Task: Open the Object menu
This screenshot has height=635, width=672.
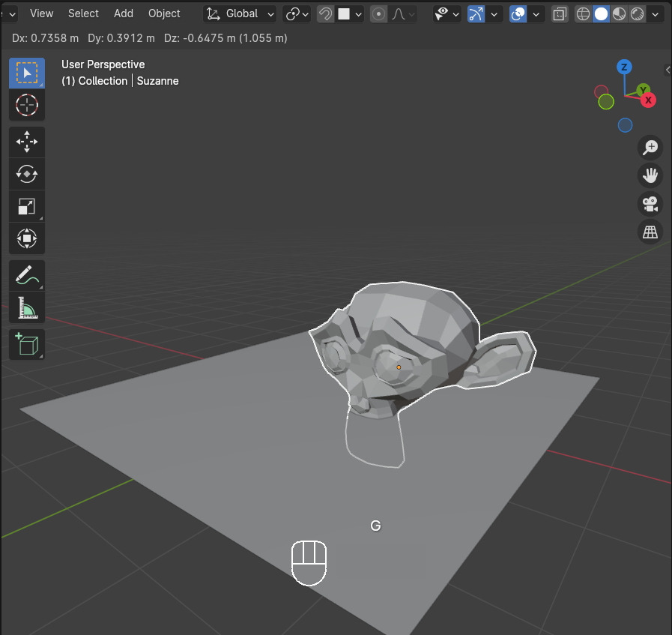Action: [x=164, y=13]
